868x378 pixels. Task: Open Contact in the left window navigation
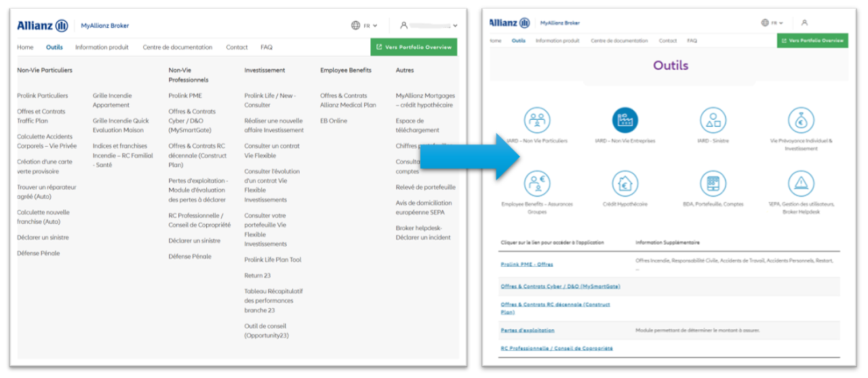(x=237, y=47)
